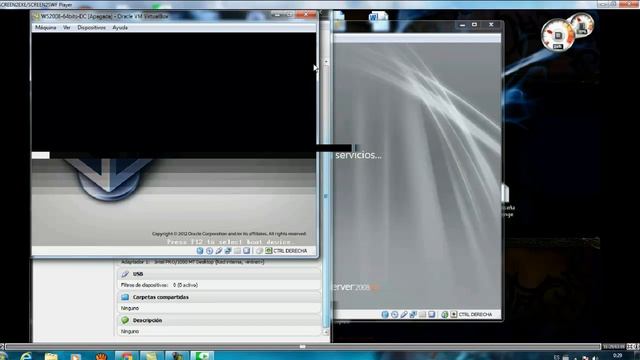
Task: Click display icon in right VM window status bar
Action: click(x=431, y=314)
